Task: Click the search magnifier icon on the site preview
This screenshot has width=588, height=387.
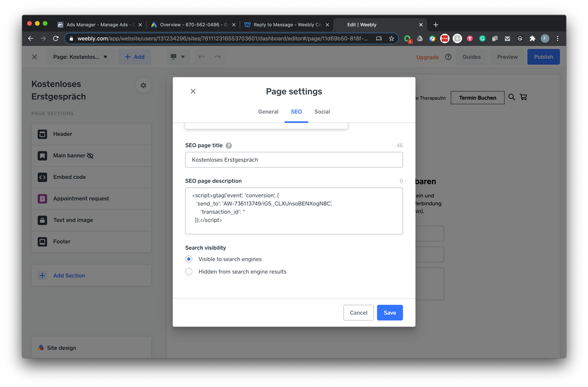Action: pyautogui.click(x=511, y=98)
